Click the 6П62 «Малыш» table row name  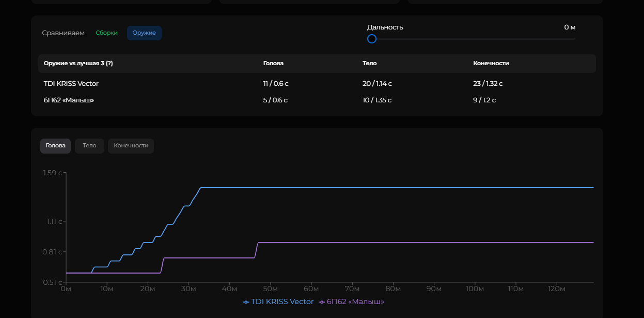69,100
